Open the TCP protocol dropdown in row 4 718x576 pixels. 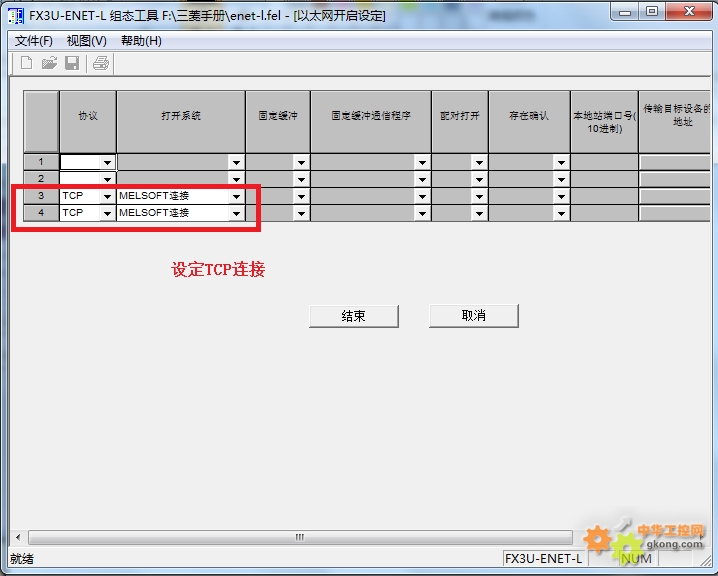coord(107,213)
